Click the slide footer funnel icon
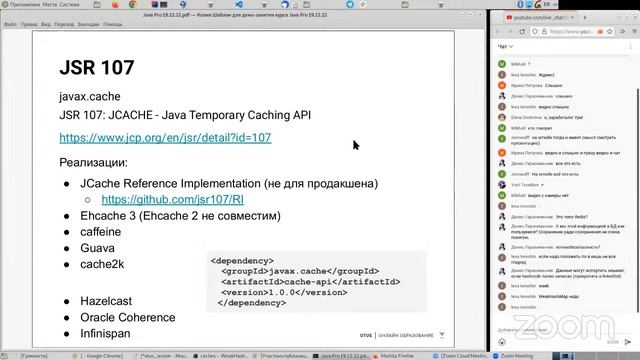This screenshot has height=360, width=640. click(442, 335)
